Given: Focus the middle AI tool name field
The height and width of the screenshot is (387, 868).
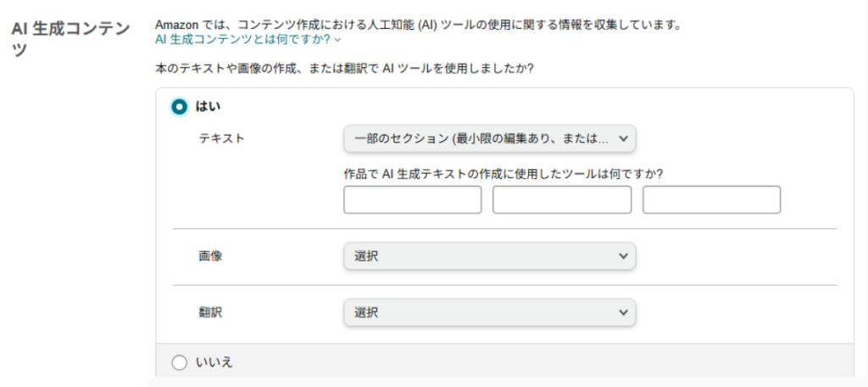Looking at the screenshot, I should click(x=562, y=199).
